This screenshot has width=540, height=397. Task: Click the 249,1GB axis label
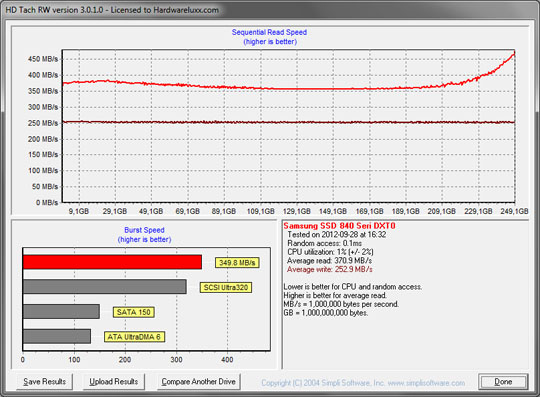pos(514,211)
